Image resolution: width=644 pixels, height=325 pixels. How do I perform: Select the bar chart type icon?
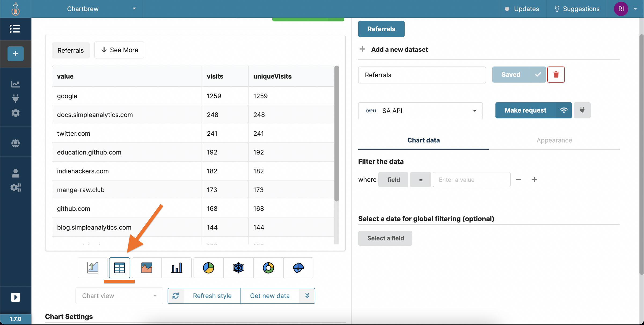(x=177, y=268)
